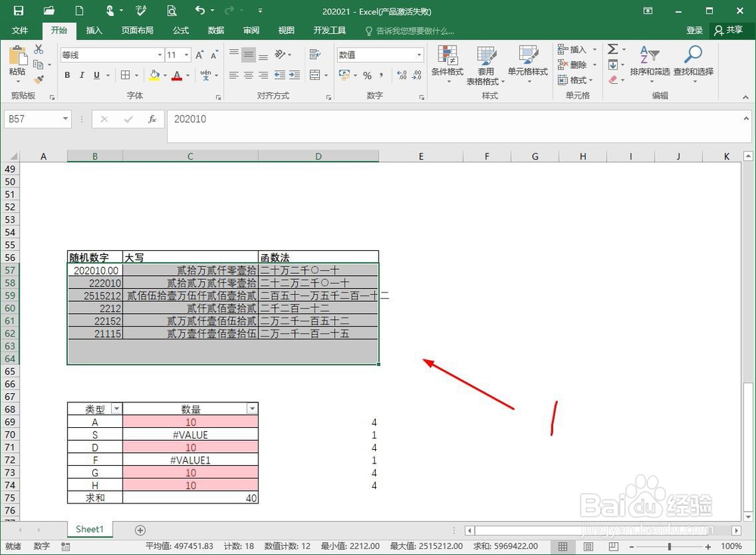Open print preview from quick access toolbar
This screenshot has height=555, width=756.
click(171, 11)
